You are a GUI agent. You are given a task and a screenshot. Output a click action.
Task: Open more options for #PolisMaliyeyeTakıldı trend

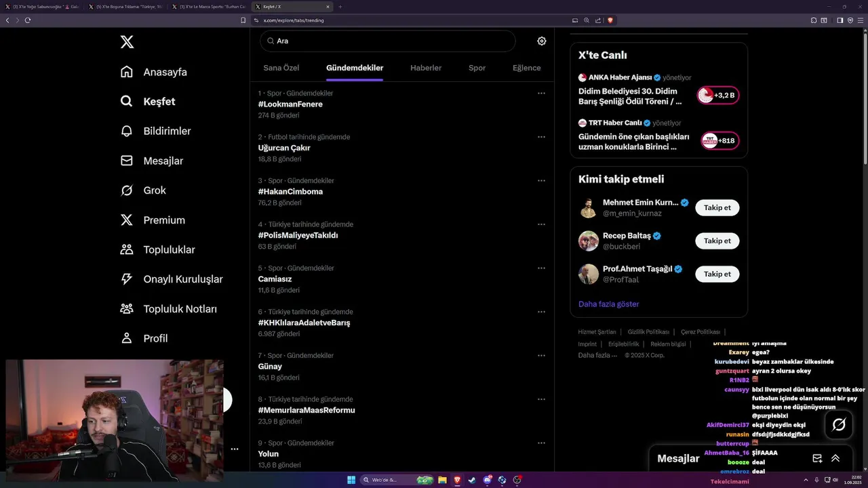click(x=541, y=224)
